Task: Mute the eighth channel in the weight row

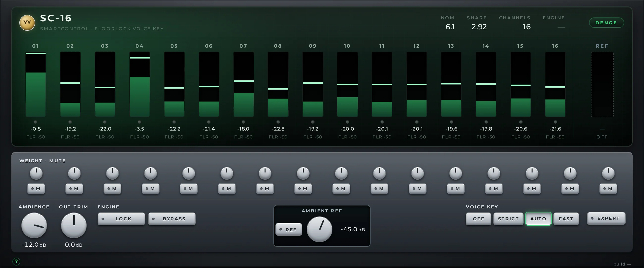Action: click(x=303, y=189)
